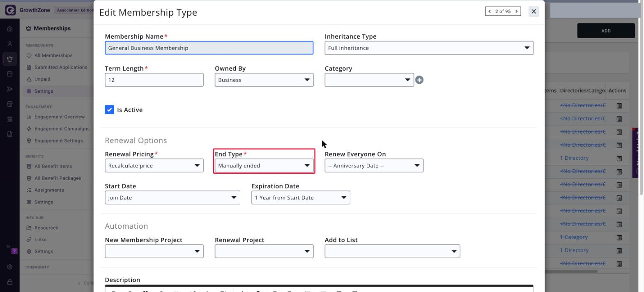Open Links under Info Hub
644x292 pixels.
[x=40, y=240]
